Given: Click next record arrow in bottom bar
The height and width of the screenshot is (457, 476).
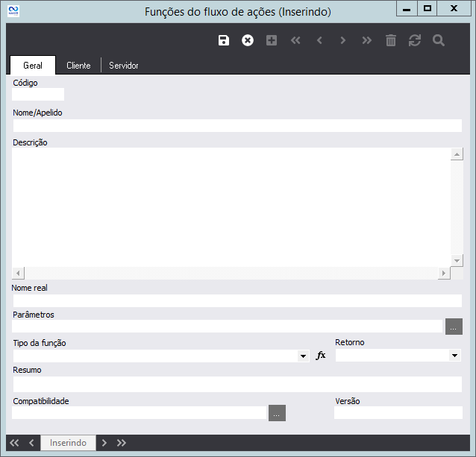Looking at the screenshot, I should [x=104, y=443].
